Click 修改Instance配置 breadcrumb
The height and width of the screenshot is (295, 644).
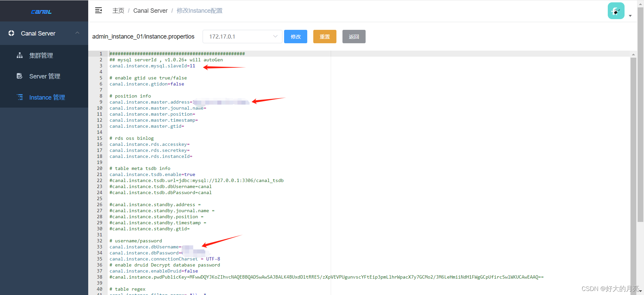[200, 11]
